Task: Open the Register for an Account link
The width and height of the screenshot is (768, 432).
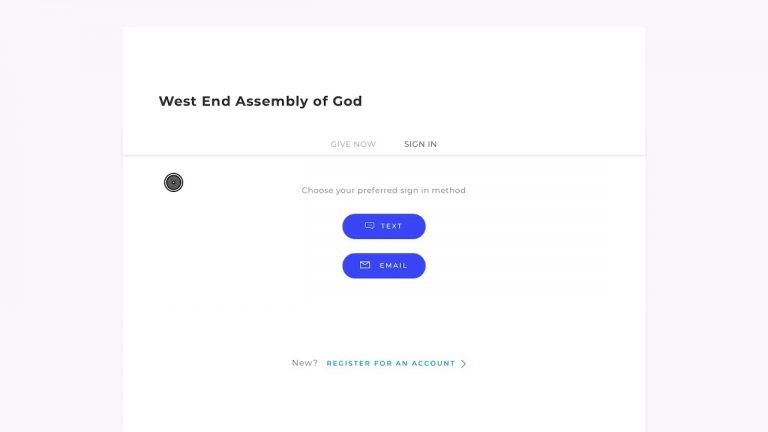Action: (391, 363)
